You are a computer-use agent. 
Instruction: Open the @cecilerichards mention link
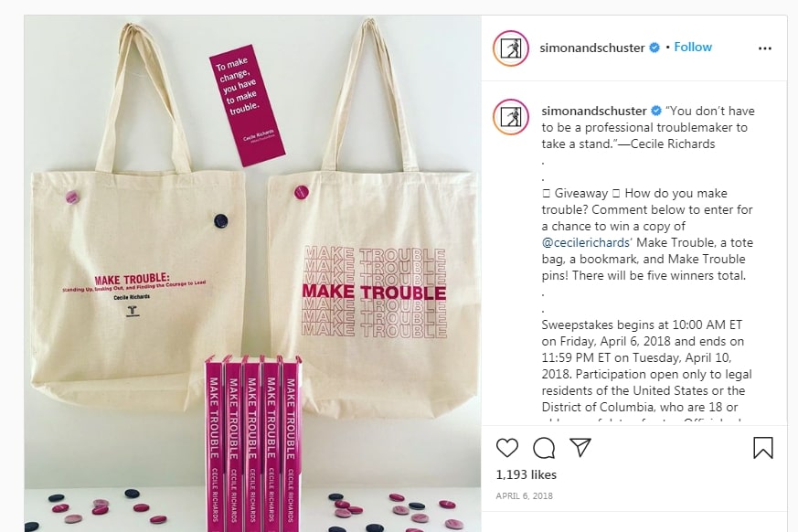585,242
